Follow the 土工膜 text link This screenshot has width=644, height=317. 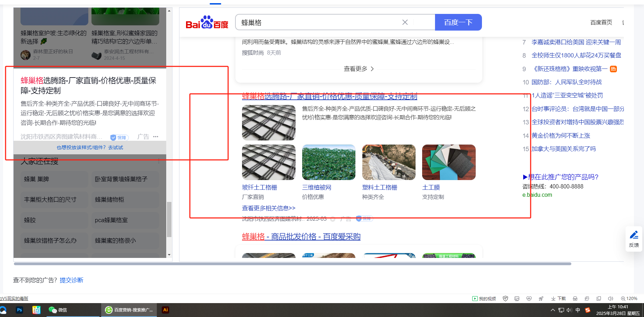(x=431, y=187)
